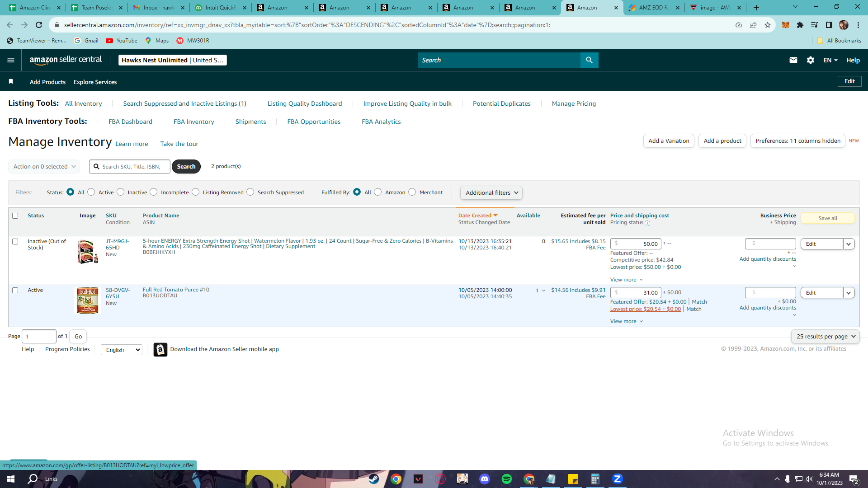Choose the Active status filter
This screenshot has height=488, width=868.
[x=91, y=192]
